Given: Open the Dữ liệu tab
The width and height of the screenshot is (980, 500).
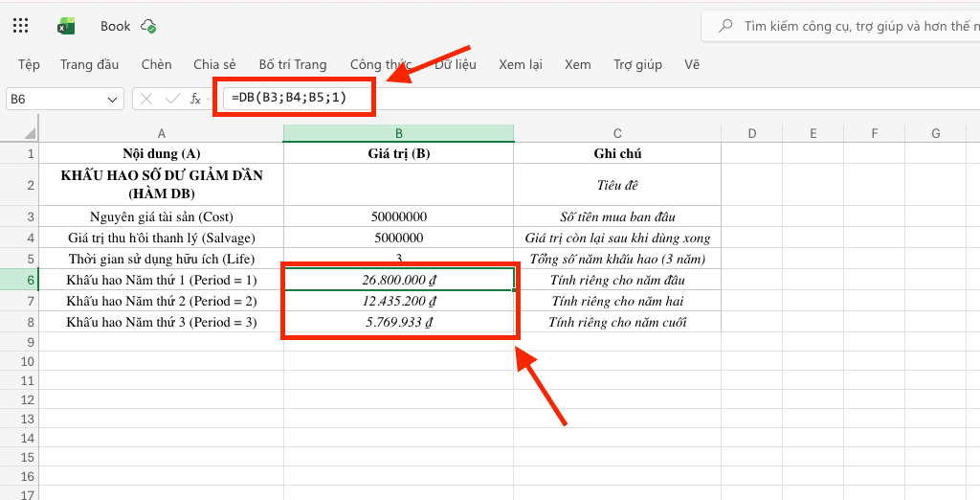Looking at the screenshot, I should (x=456, y=64).
